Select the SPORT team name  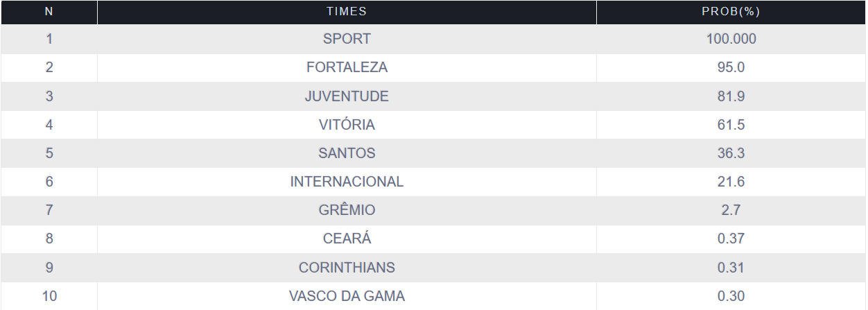(x=347, y=39)
